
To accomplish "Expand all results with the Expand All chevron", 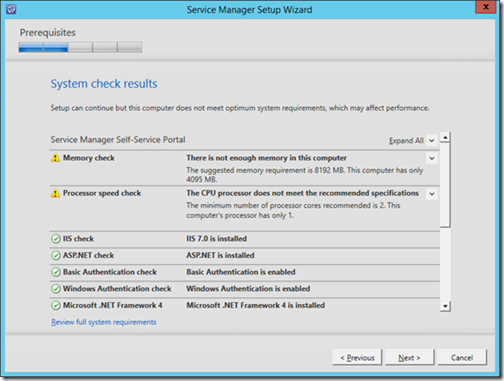I will pos(432,140).
